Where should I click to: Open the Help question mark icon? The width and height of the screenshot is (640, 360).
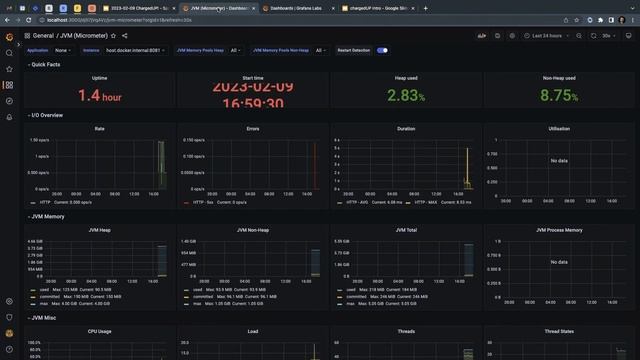9,349
